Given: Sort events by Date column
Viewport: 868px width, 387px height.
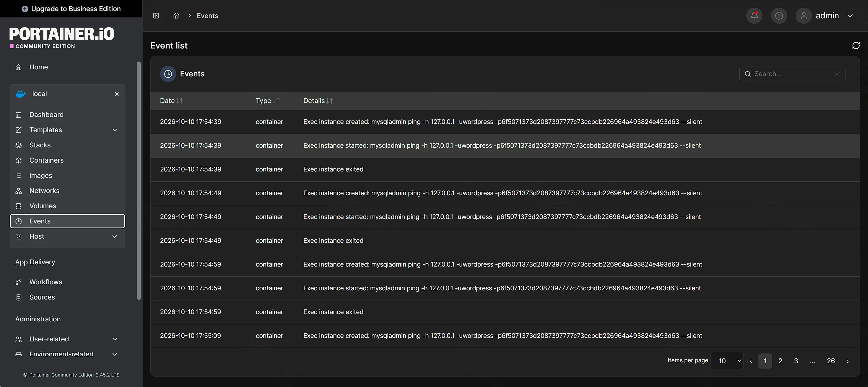Looking at the screenshot, I should pyautogui.click(x=171, y=100).
